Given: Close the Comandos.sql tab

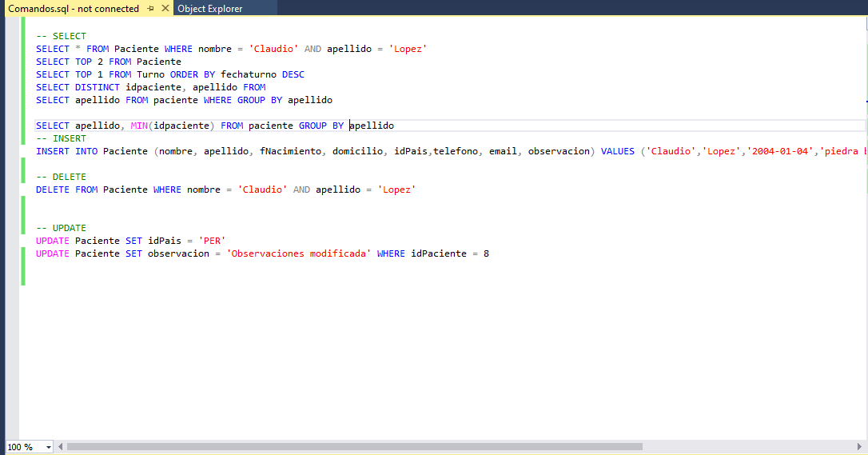Looking at the screenshot, I should pos(165,8).
